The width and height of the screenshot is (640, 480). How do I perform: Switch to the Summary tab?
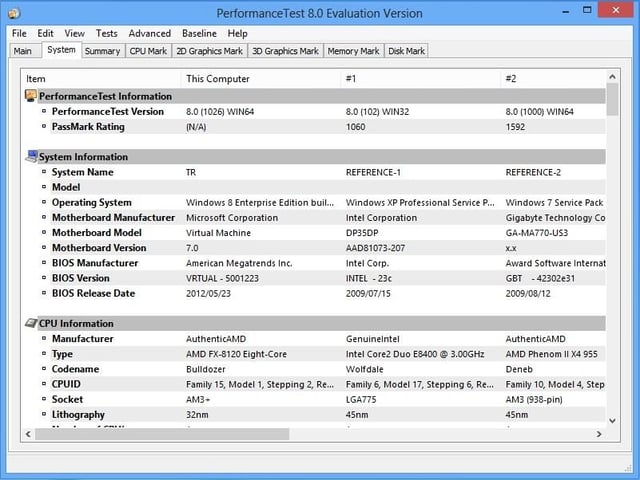[x=102, y=51]
